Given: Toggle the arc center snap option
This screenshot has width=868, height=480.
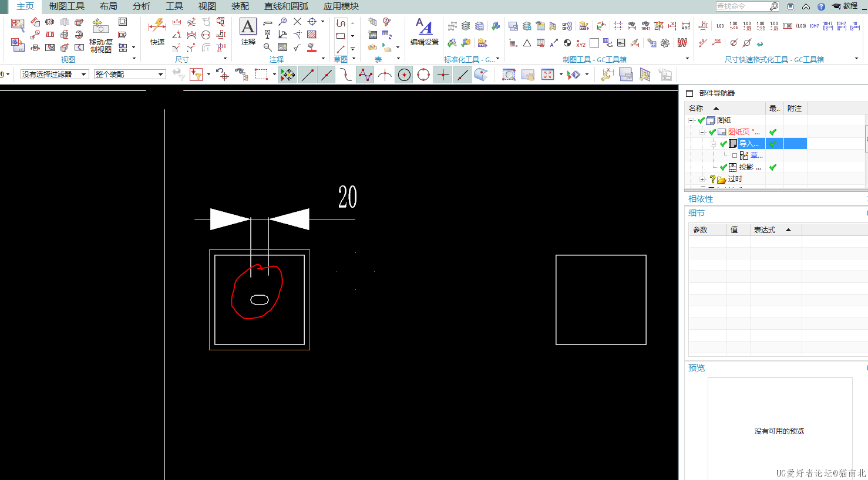Looking at the screenshot, I should (x=404, y=75).
